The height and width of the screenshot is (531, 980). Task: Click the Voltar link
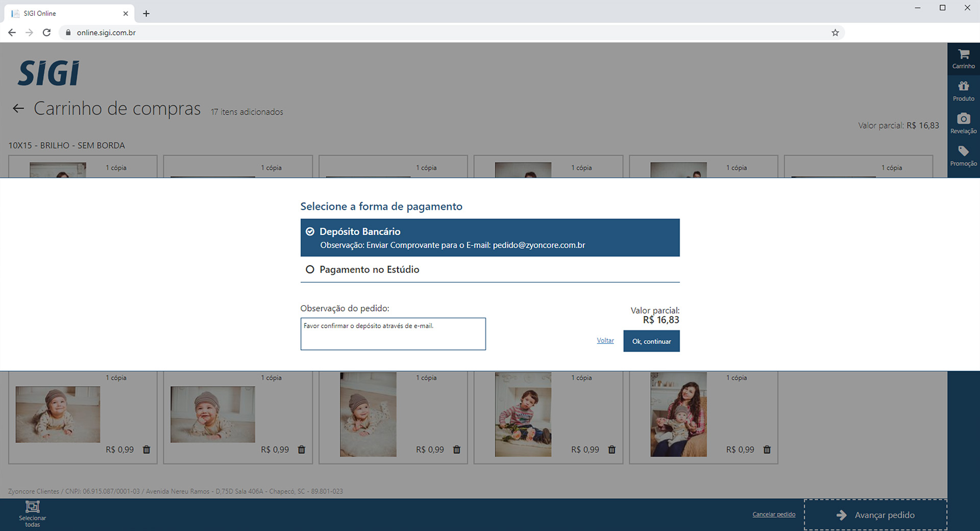(x=605, y=341)
